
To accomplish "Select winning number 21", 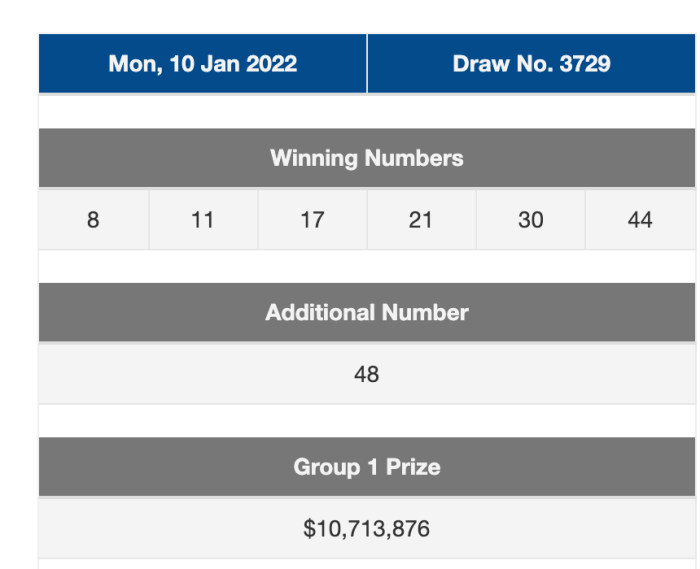I will [x=421, y=220].
